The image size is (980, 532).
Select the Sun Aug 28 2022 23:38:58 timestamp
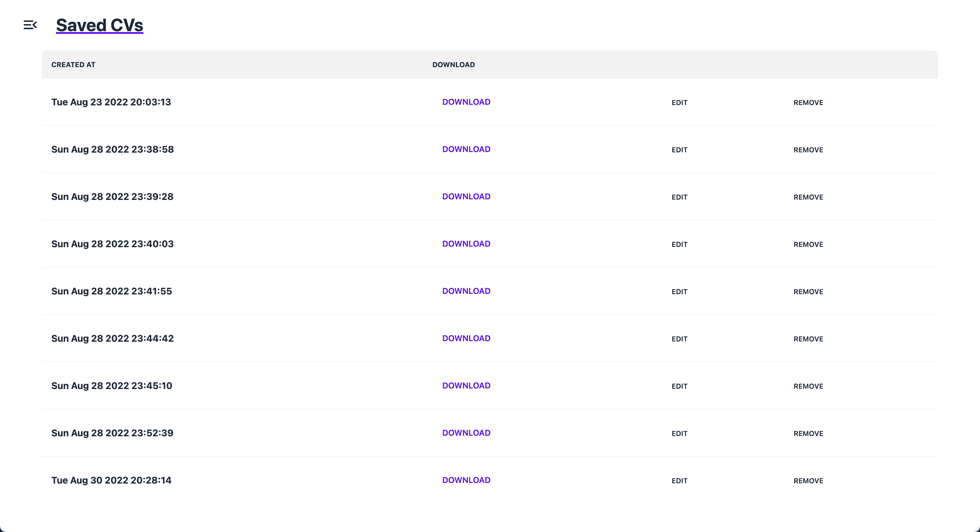coord(113,149)
